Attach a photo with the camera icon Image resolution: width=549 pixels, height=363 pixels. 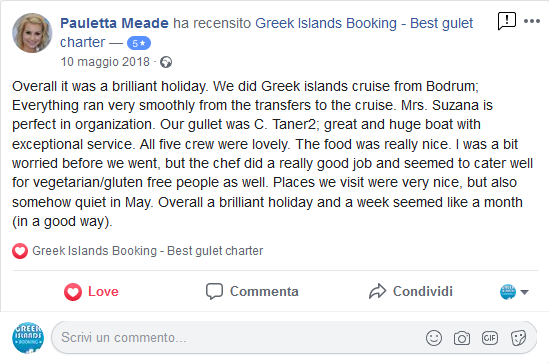pyautogui.click(x=462, y=338)
